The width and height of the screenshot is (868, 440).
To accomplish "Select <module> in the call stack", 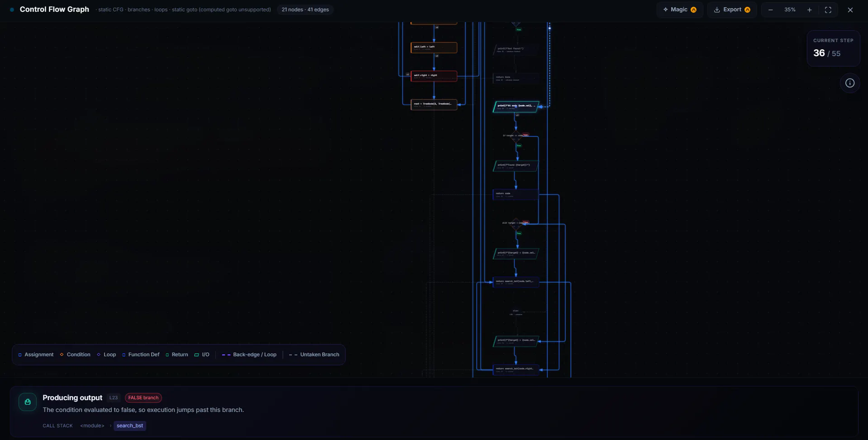I will (x=92, y=426).
